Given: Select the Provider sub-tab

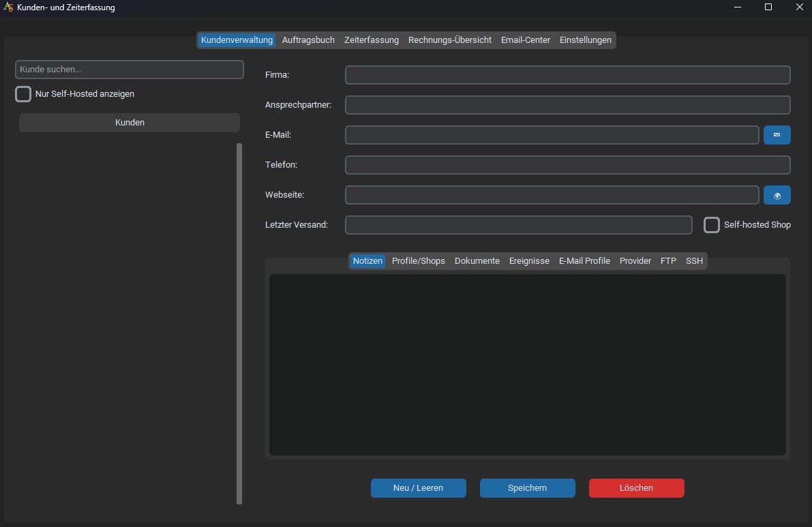Looking at the screenshot, I should 635,261.
